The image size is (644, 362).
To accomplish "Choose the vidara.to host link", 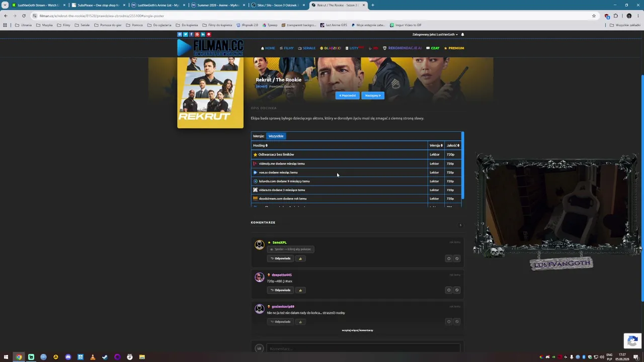I will [x=356, y=190].
